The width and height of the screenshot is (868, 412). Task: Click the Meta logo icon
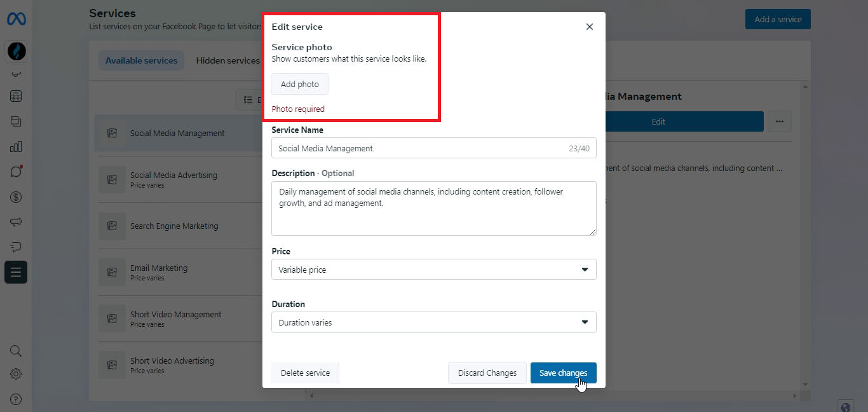(x=16, y=19)
